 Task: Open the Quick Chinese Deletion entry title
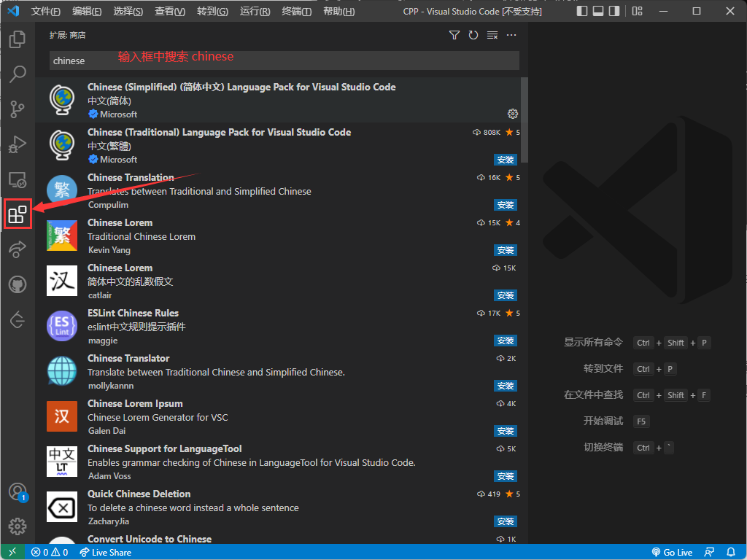click(139, 494)
